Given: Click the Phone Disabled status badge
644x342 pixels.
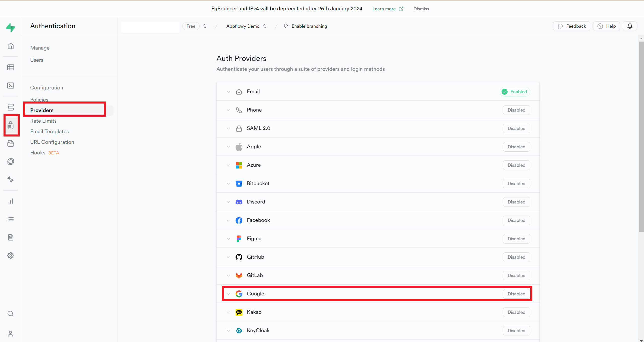Looking at the screenshot, I should pos(516,110).
